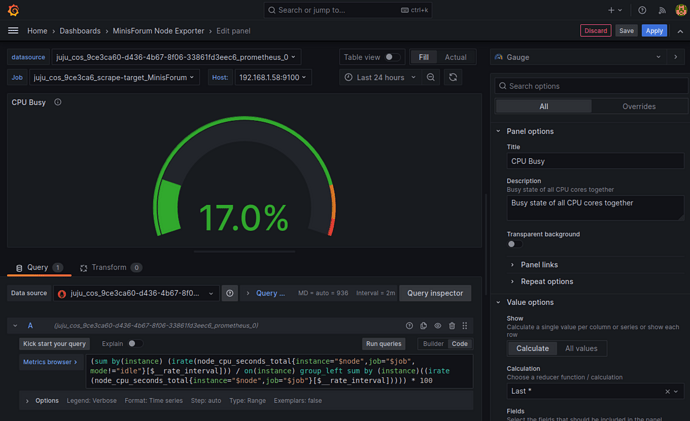This screenshot has width=690, height=421.
Task: Toggle the Explain switch
Action: tap(135, 344)
